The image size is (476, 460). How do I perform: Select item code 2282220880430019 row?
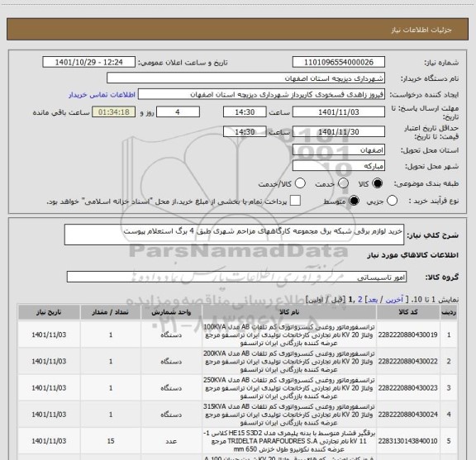coord(237,334)
